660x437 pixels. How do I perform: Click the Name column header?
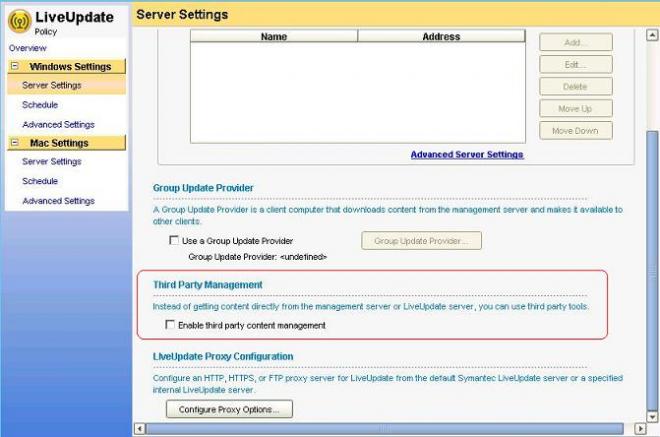(274, 37)
